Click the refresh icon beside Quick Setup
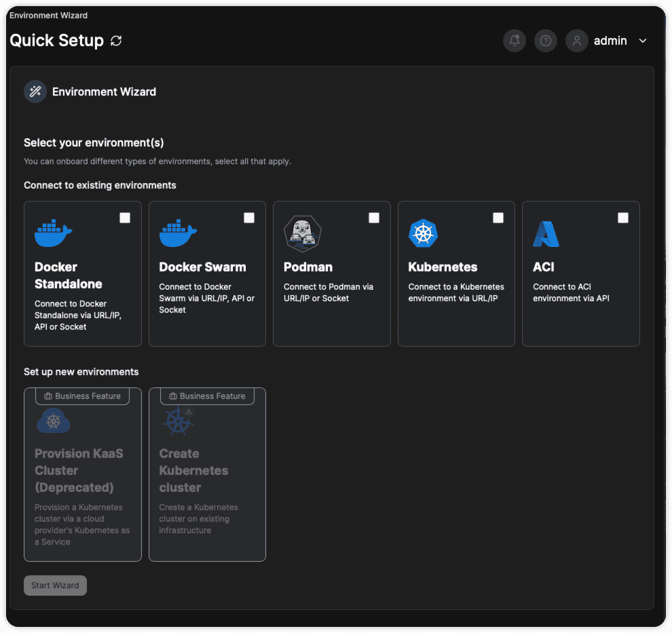672x633 pixels. tap(116, 41)
